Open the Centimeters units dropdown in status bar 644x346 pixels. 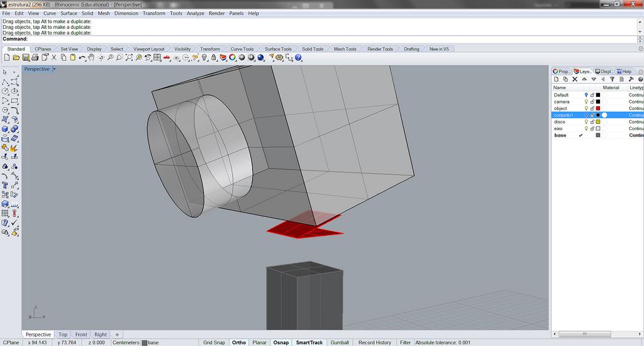[126, 342]
